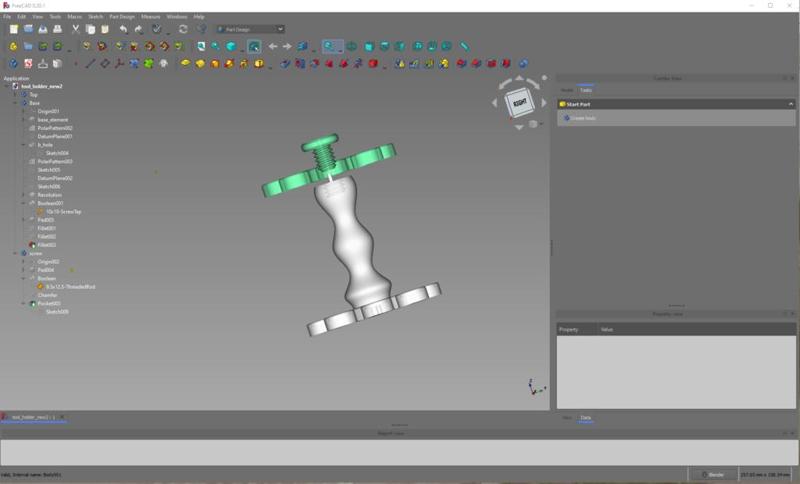Click the Open file icon
This screenshot has width=800, height=484.
[29, 29]
